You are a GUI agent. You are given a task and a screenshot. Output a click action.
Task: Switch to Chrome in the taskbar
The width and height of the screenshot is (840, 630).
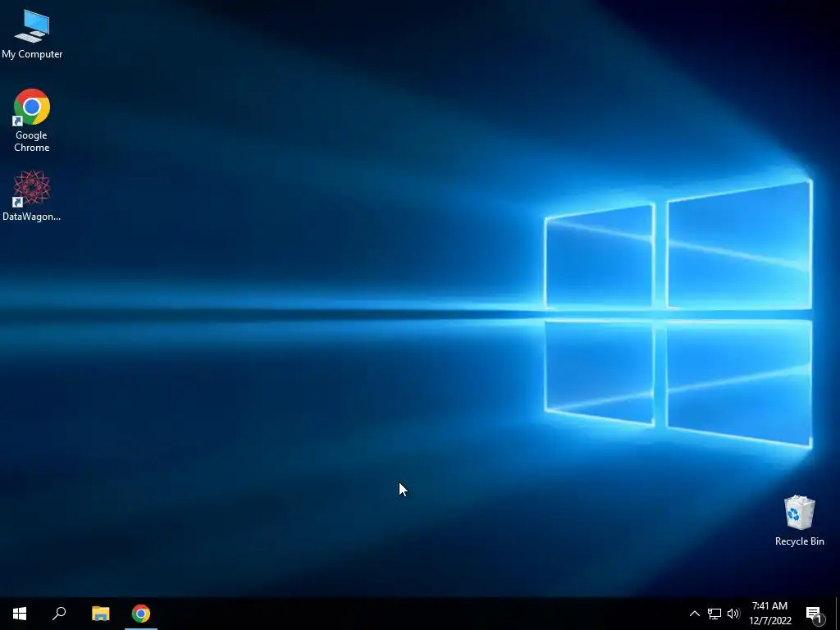[141, 614]
